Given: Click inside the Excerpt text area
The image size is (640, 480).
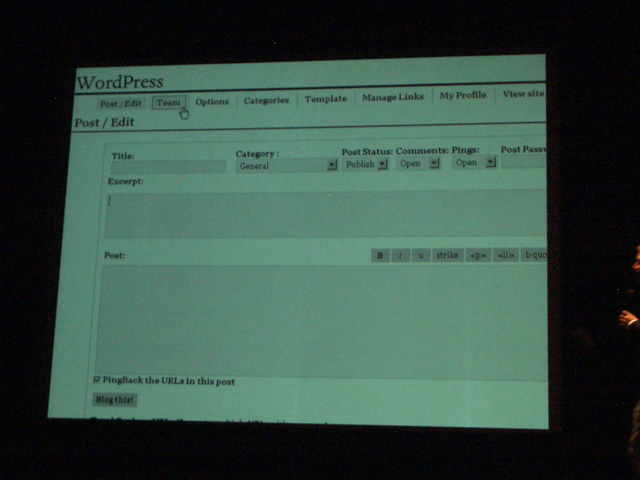Looking at the screenshot, I should pyautogui.click(x=326, y=213).
